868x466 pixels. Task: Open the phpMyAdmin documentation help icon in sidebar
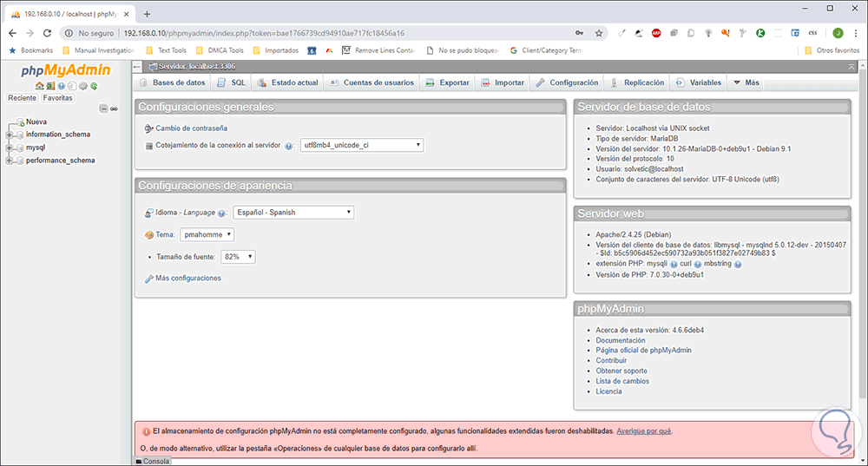tap(62, 86)
